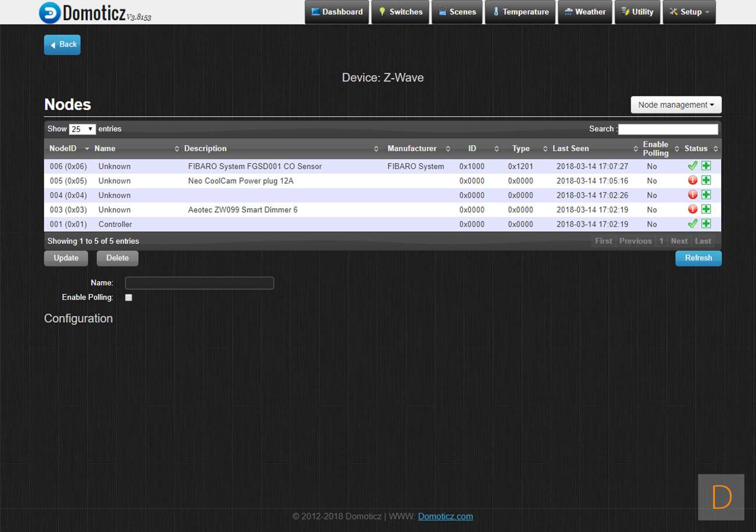This screenshot has height=532, width=756.
Task: Click the orange D icon at bottom right
Action: tap(721, 498)
